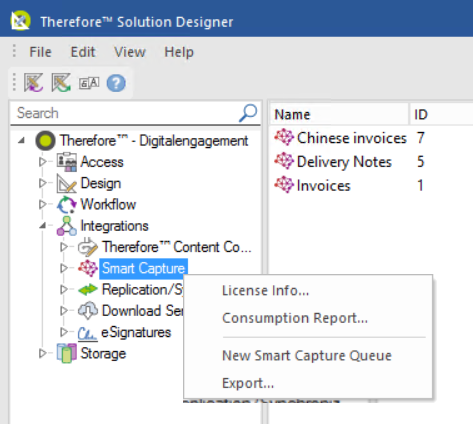Screen dimensions: 473x424
Task: Expand the Design tree node
Action: (x=42, y=183)
